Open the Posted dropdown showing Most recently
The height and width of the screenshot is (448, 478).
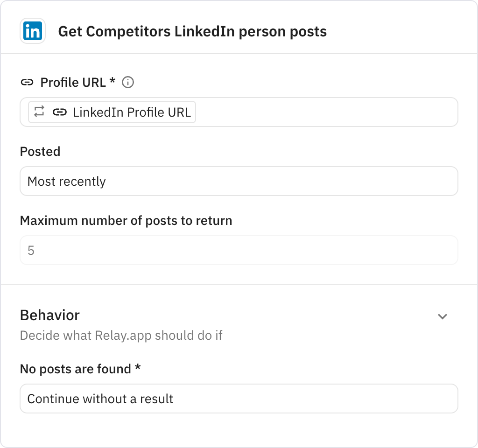coord(239,181)
